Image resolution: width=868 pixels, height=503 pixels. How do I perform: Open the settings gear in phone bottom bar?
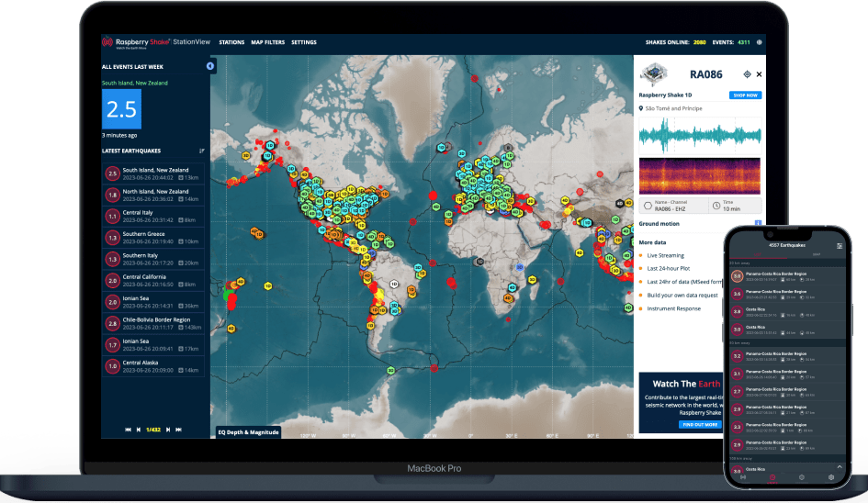point(831,477)
